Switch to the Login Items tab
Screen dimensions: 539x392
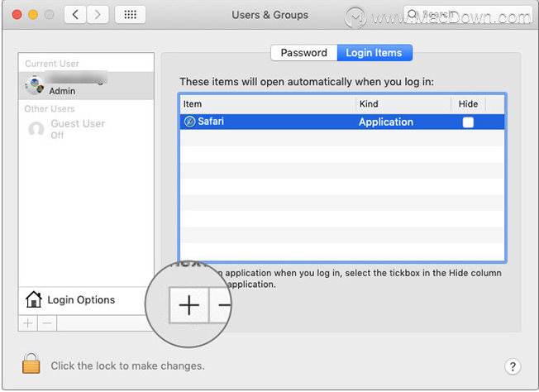tap(374, 53)
